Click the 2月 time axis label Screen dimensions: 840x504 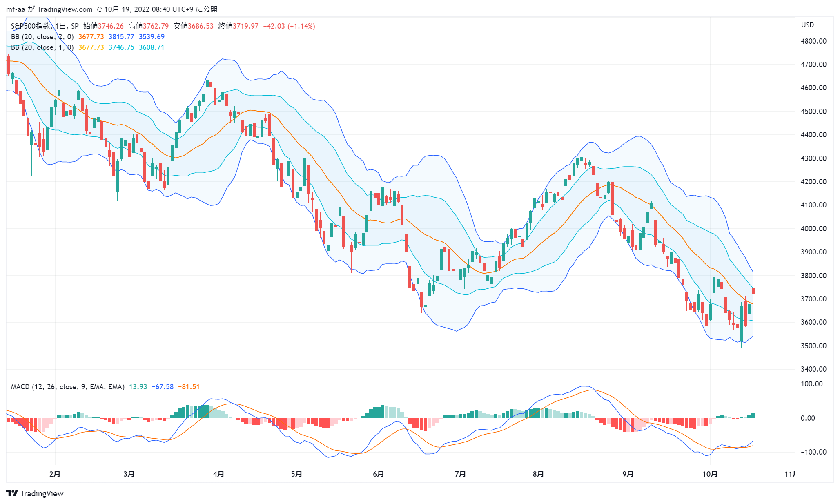pos(55,474)
